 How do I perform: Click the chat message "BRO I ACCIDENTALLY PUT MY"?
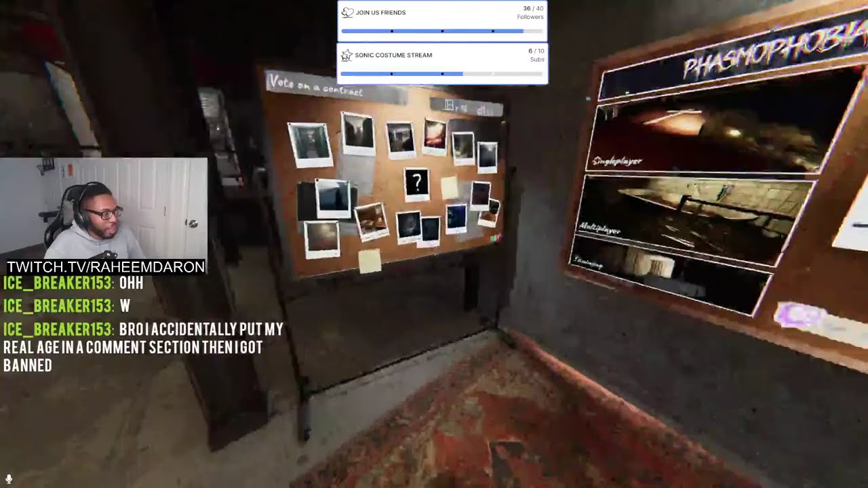[x=201, y=329]
